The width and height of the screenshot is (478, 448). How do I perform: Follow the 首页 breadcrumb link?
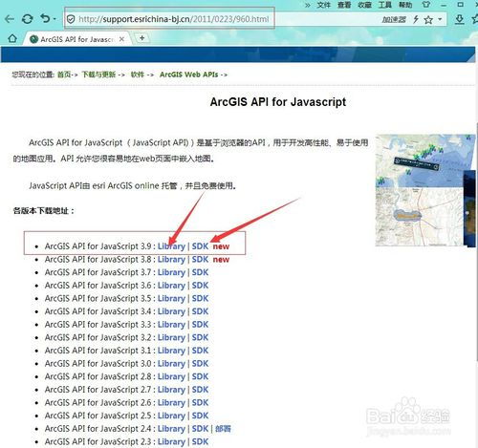click(64, 75)
